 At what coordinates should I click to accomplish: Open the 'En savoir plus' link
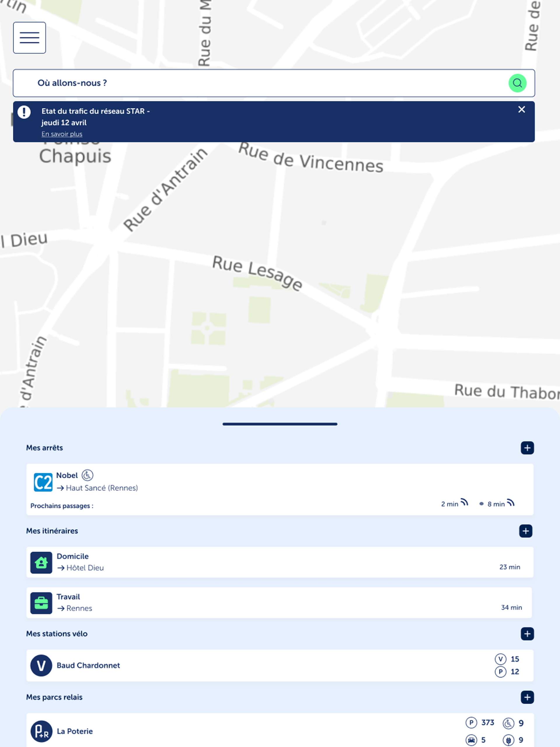pyautogui.click(x=62, y=134)
